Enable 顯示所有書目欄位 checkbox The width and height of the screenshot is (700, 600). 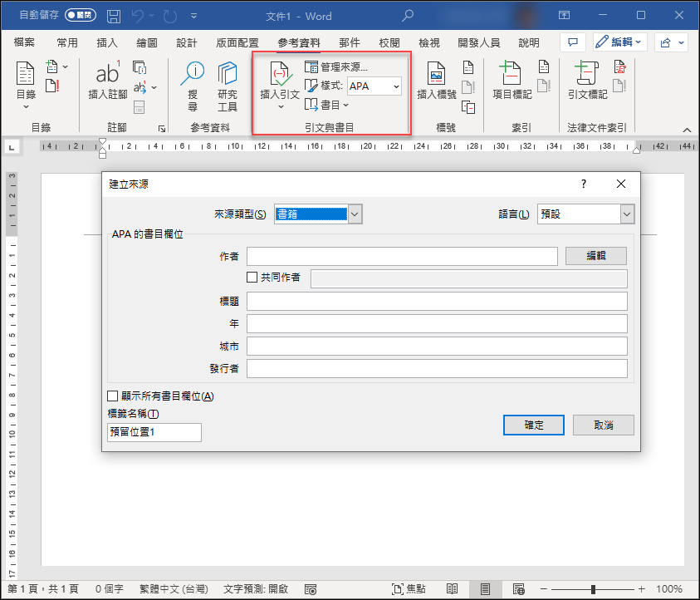[112, 396]
